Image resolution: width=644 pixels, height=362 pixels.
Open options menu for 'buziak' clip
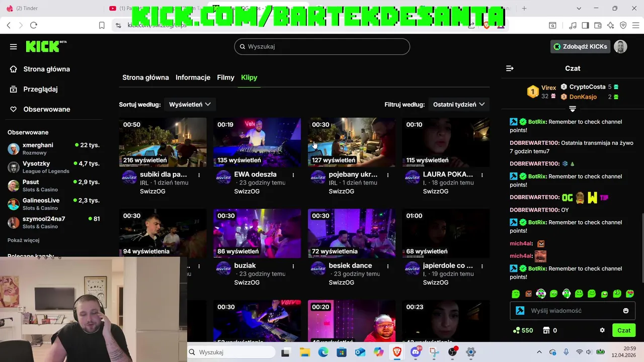pos(293,266)
